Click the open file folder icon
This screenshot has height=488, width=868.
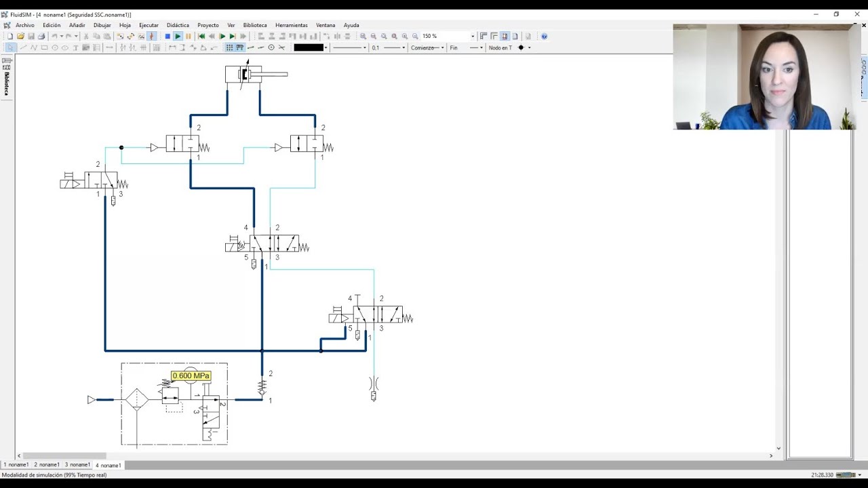(x=20, y=36)
